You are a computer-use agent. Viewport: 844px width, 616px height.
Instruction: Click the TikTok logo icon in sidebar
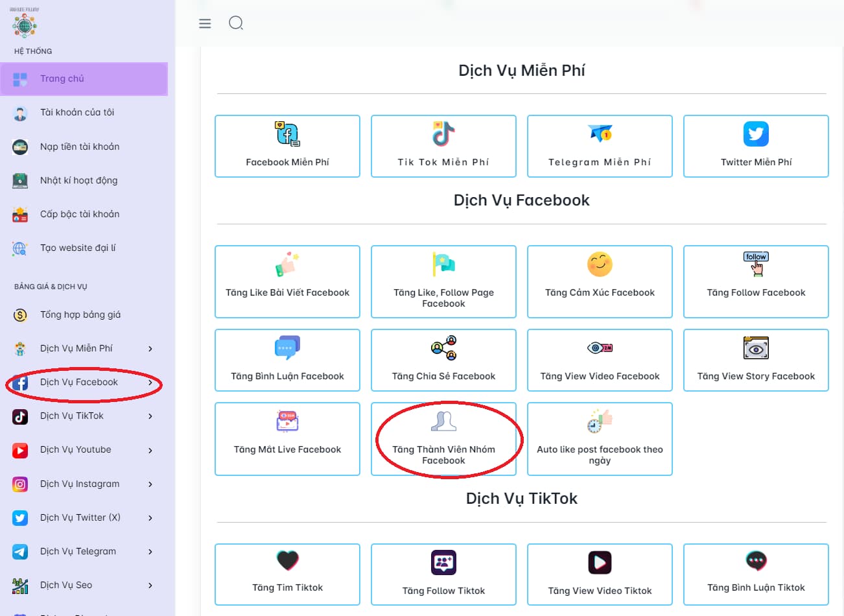[20, 416]
